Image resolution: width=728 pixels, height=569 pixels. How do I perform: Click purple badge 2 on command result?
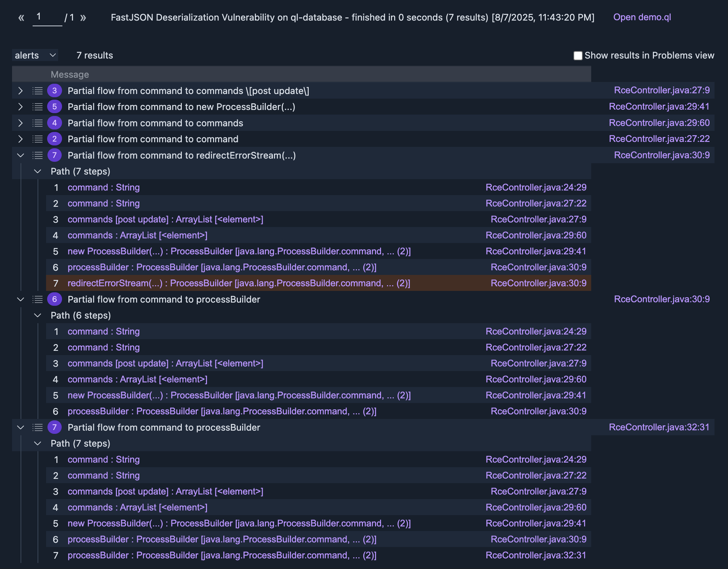54,139
